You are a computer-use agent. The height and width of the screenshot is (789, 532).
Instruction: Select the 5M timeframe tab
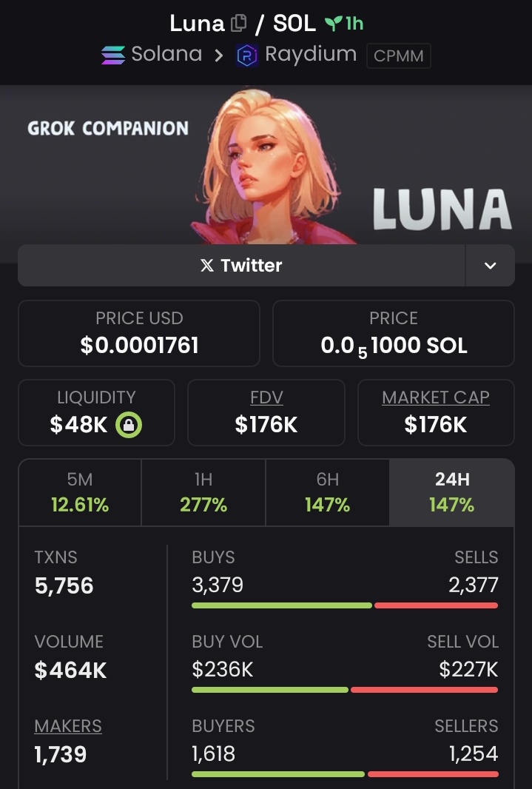pyautogui.click(x=80, y=492)
